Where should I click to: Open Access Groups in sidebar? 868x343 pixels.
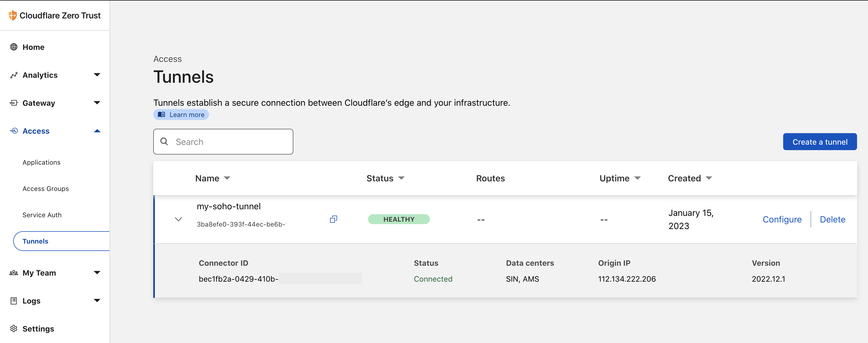click(45, 188)
